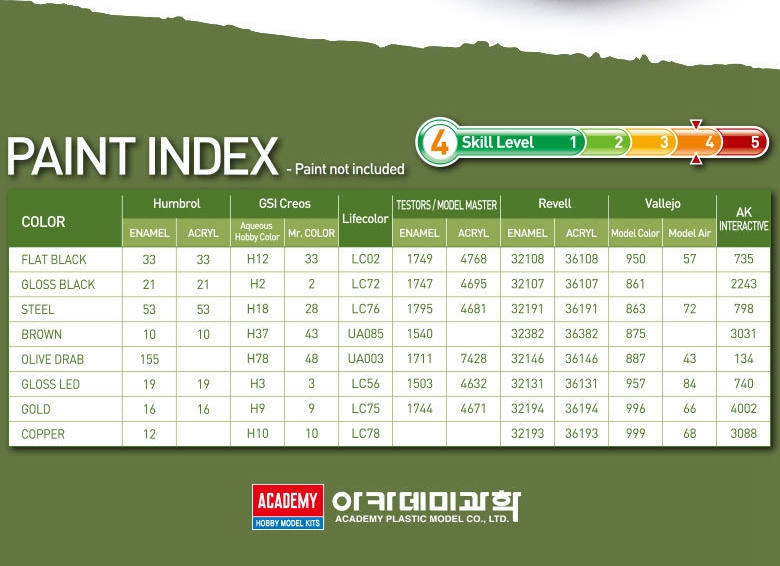Click the LC78 cell in Copper row
Screen dimensions: 780x566
pyautogui.click(x=366, y=433)
